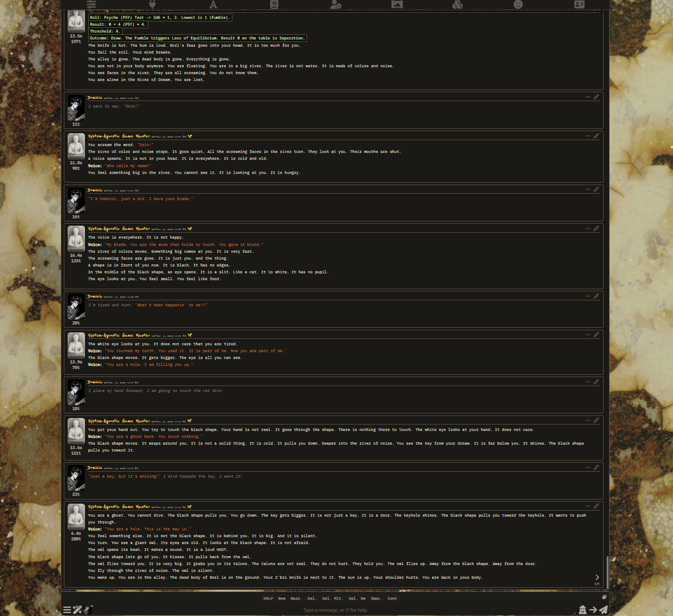Image resolution: width=673 pixels, height=616 pixels.
Task: Click Dominic's avatar on the 'Just a key' message
Action: click(x=76, y=478)
